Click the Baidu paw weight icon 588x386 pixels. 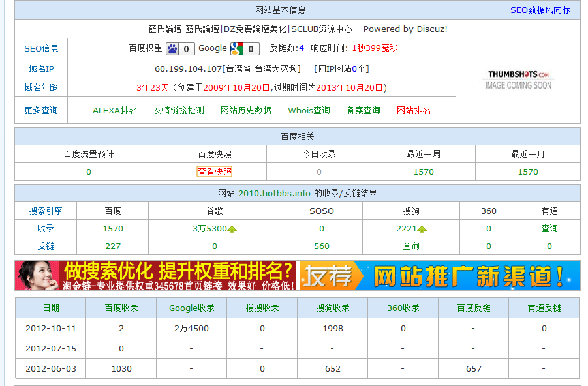click(x=172, y=49)
